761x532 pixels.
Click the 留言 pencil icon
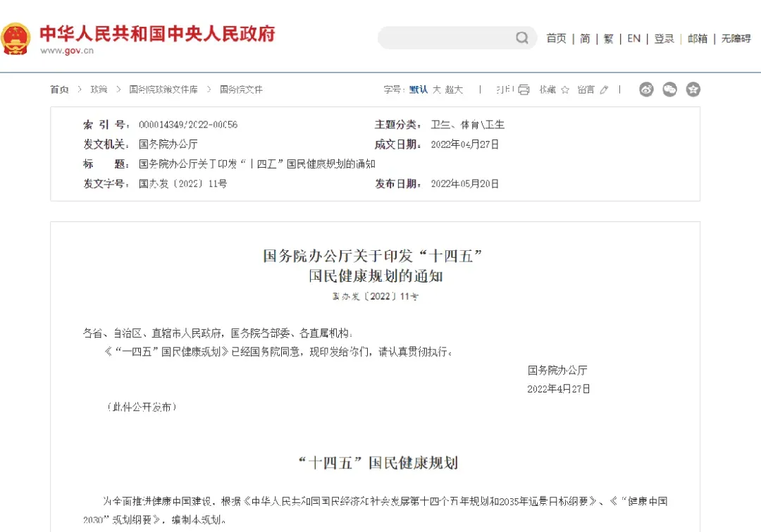pyautogui.click(x=604, y=89)
